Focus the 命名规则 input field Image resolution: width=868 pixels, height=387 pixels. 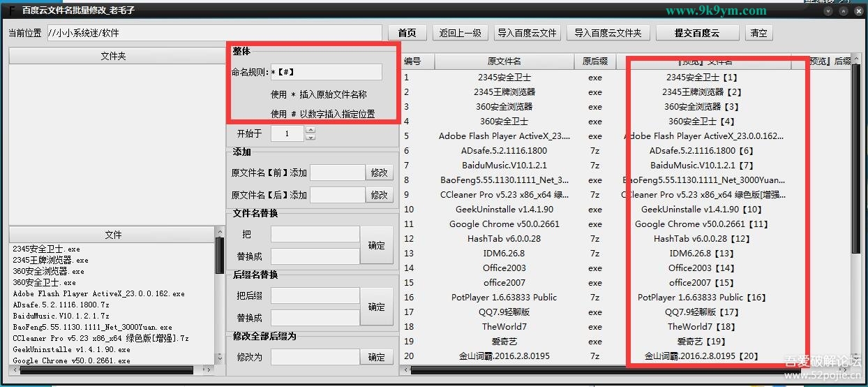click(327, 71)
